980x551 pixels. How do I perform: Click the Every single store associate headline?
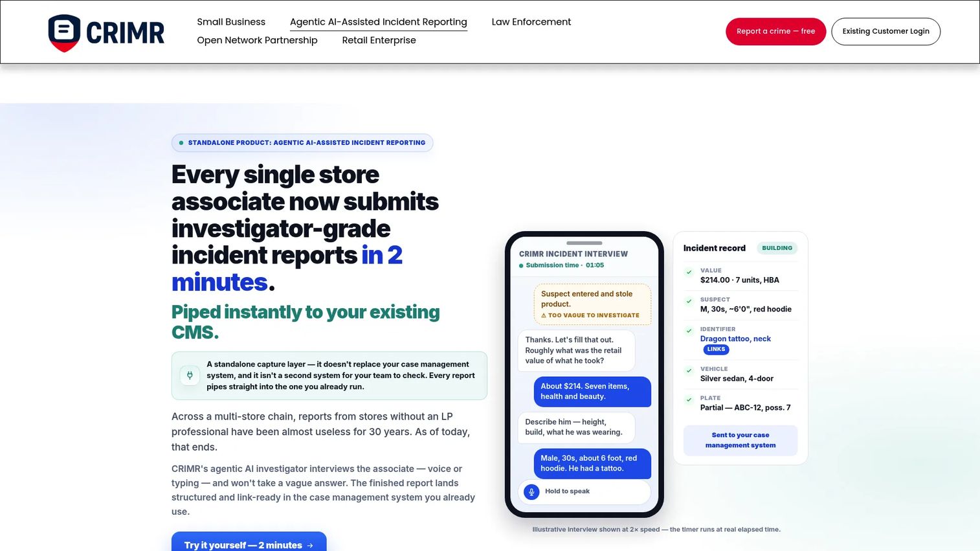point(305,229)
